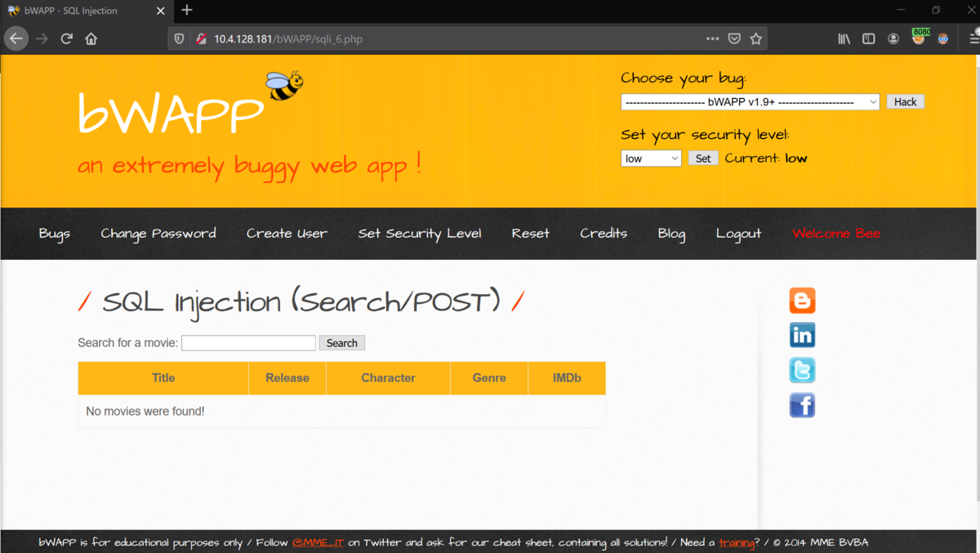The image size is (980, 553).
Task: Click the SQL Injection (Search/POST) heading
Action: coord(301,302)
